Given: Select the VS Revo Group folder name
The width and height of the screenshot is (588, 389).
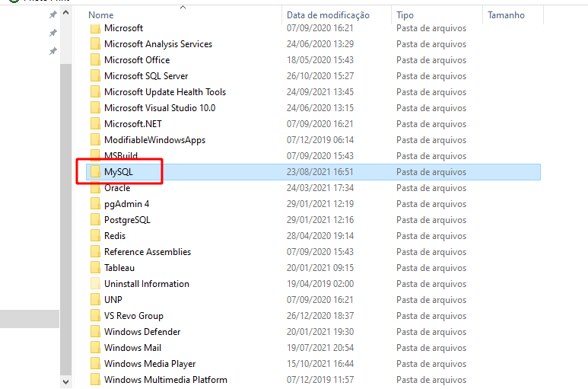Looking at the screenshot, I should [x=134, y=316].
